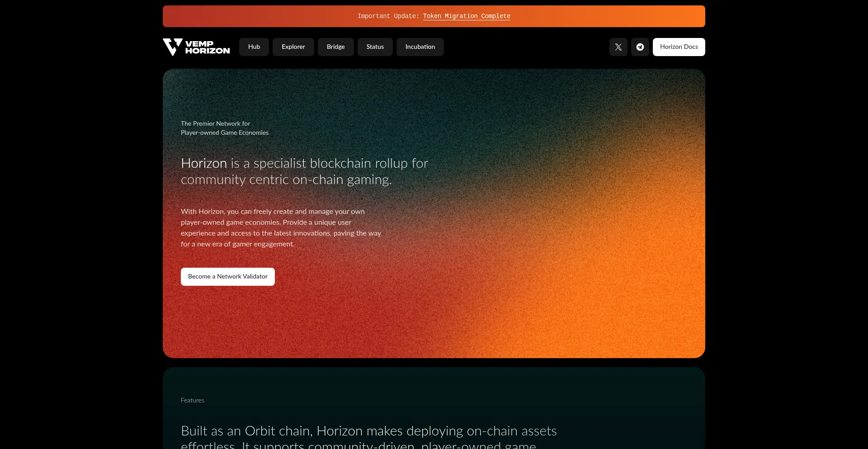Click the Important Update label in banner
The height and width of the screenshot is (449, 868).
(x=388, y=16)
